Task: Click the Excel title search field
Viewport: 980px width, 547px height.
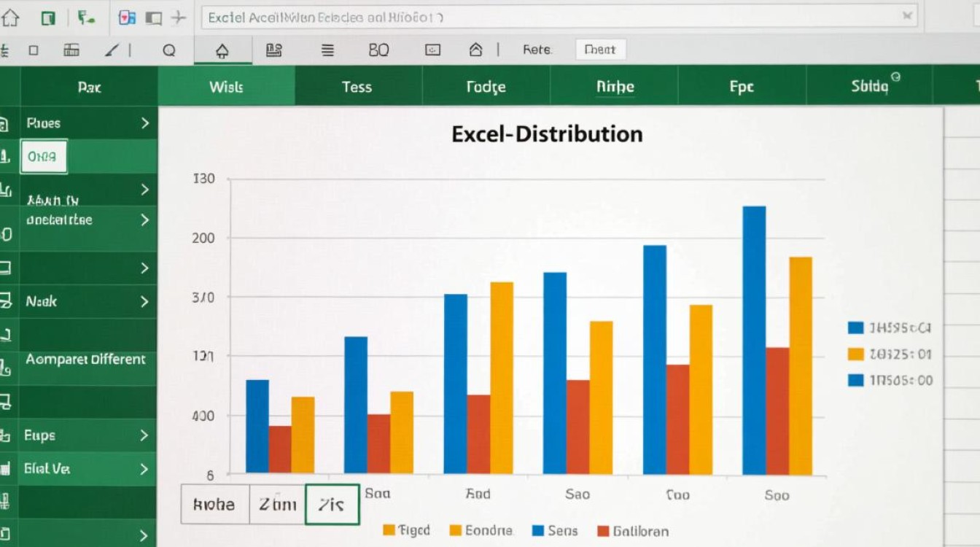Action: coord(559,18)
